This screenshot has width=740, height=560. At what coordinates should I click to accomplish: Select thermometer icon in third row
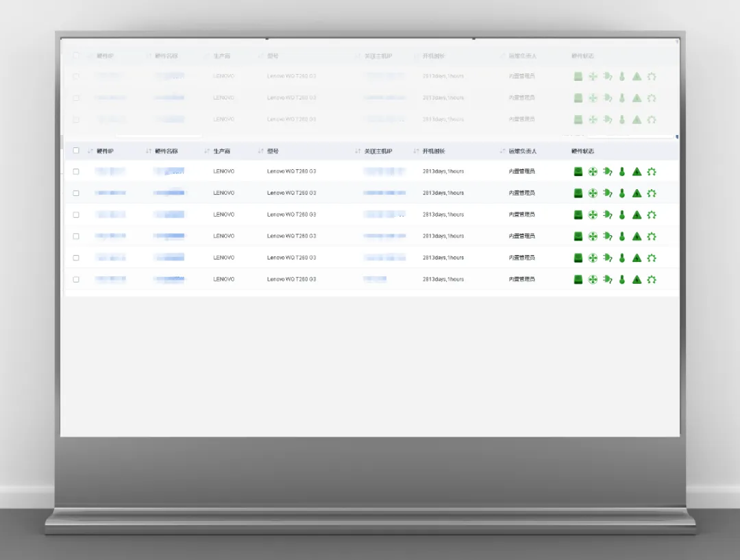coord(622,215)
